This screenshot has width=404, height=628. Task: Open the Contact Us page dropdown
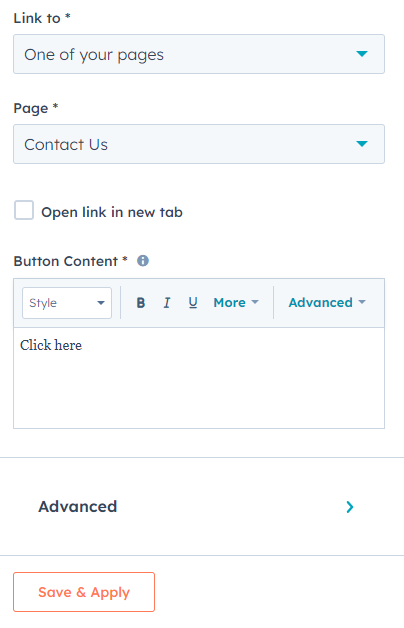point(199,144)
